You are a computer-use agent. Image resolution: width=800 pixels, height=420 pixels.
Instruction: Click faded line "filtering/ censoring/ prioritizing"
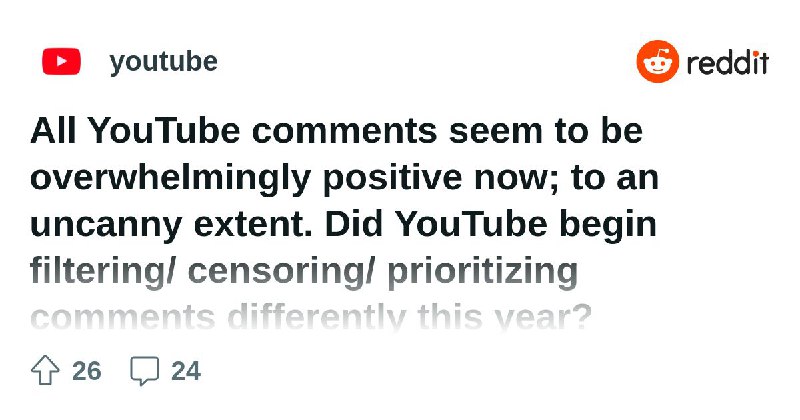coord(304,272)
